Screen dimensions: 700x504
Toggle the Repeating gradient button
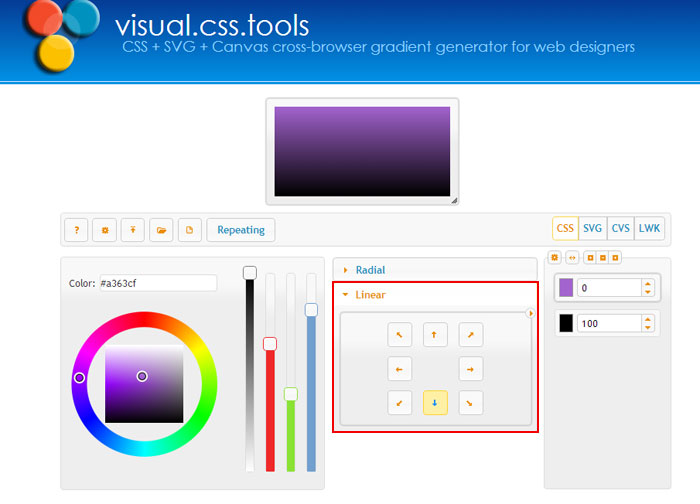(x=241, y=230)
